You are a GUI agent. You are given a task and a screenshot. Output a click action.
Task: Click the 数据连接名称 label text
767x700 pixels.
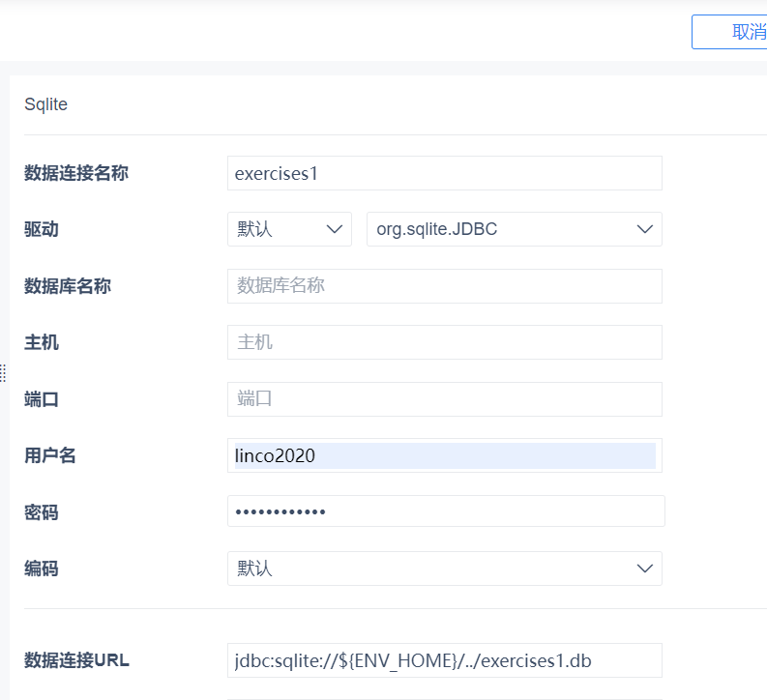(x=76, y=173)
